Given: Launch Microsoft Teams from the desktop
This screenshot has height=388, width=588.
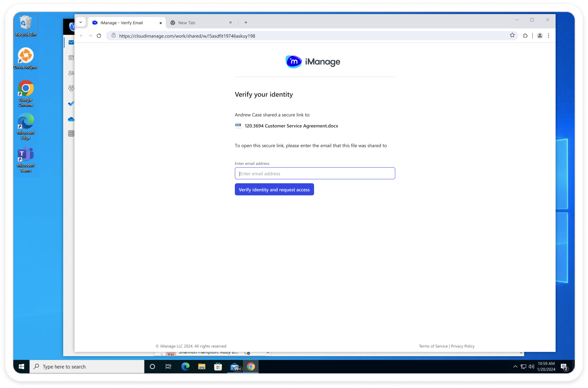Looking at the screenshot, I should (26, 159).
